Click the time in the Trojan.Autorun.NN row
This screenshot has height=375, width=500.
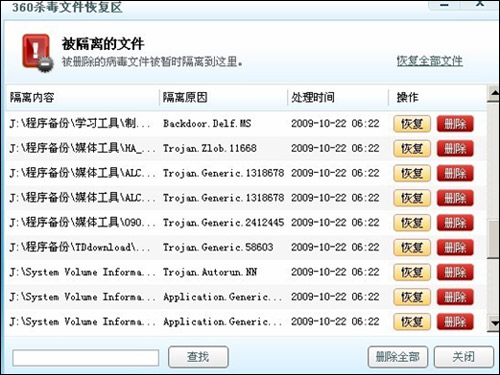click(335, 272)
